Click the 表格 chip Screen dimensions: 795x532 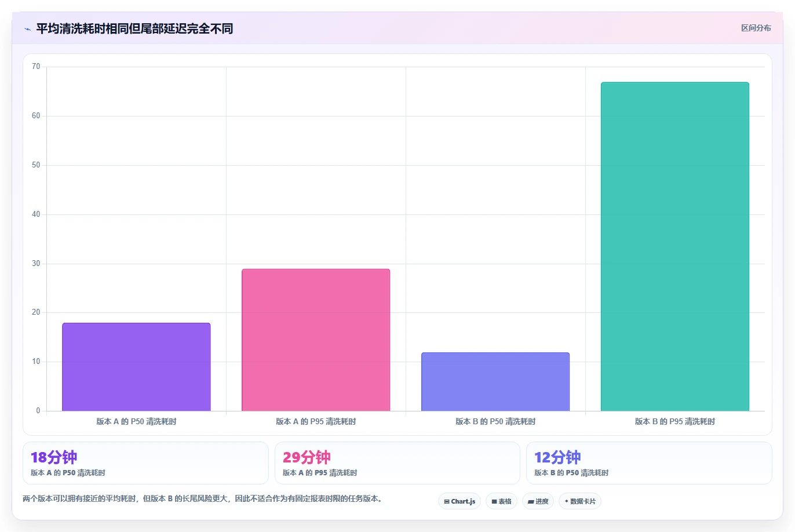coord(501,501)
